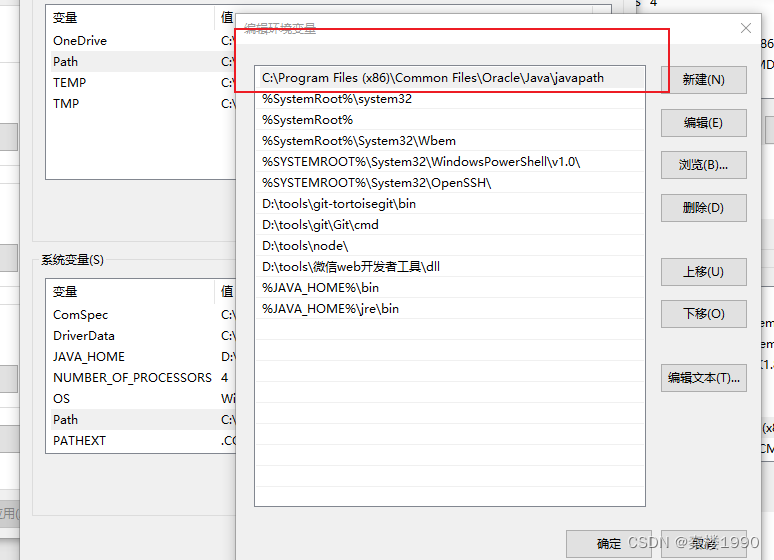Select the 微信web开发者工具\dll entry
Viewport: 774px width, 560px height.
(x=450, y=267)
